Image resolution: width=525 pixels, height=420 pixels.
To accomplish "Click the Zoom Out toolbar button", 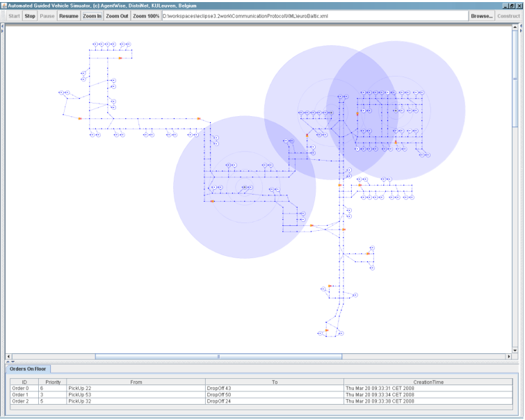I will click(118, 16).
